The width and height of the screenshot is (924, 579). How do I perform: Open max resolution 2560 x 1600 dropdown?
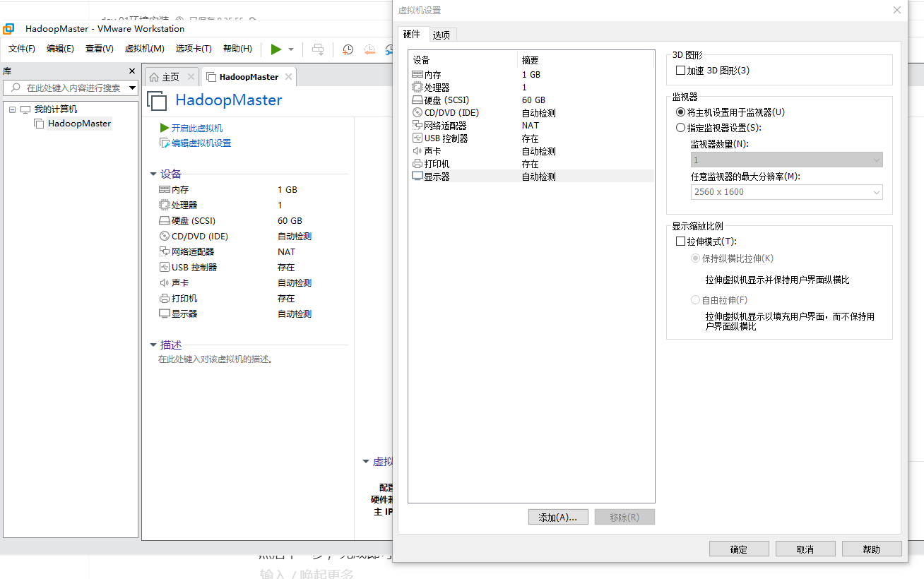tap(786, 192)
